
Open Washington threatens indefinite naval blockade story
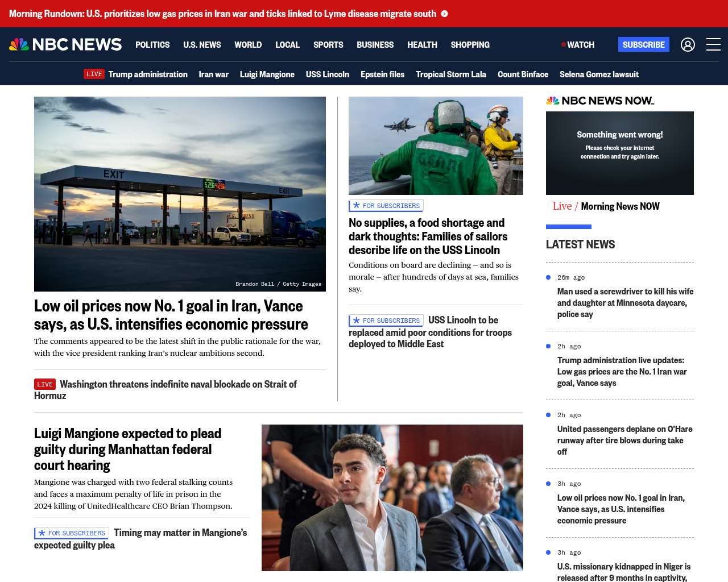click(x=166, y=390)
